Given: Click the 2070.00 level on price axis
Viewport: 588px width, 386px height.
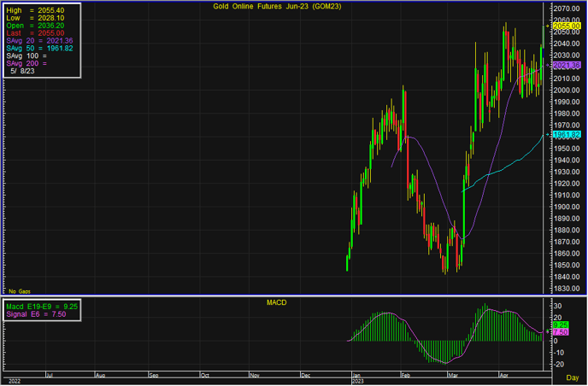Looking at the screenshot, I should pos(567,8).
